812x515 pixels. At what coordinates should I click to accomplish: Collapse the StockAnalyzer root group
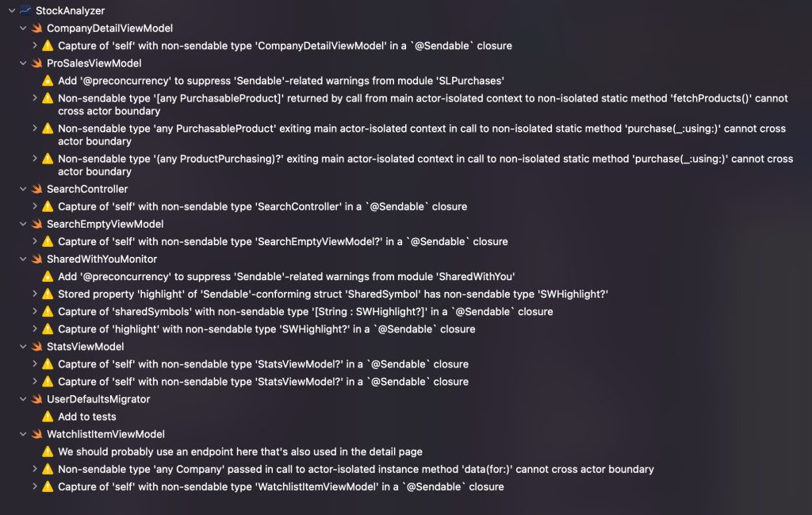[x=11, y=11]
